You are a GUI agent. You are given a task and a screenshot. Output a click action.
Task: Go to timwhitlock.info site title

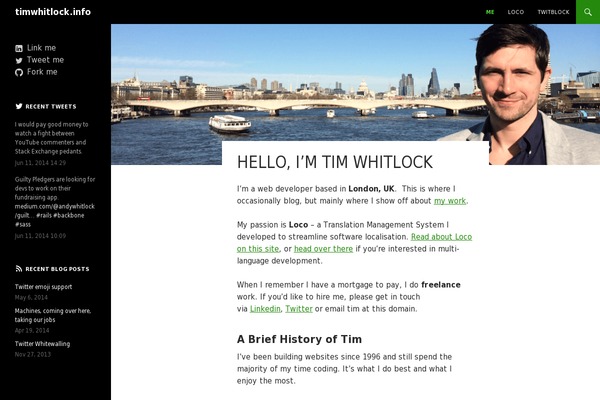(x=53, y=12)
